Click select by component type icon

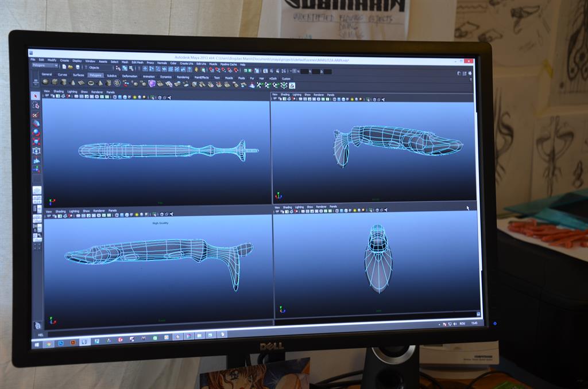(x=131, y=69)
